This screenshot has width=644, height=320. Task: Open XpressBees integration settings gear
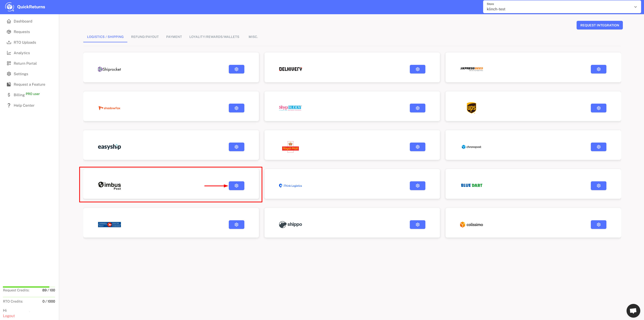(x=598, y=69)
